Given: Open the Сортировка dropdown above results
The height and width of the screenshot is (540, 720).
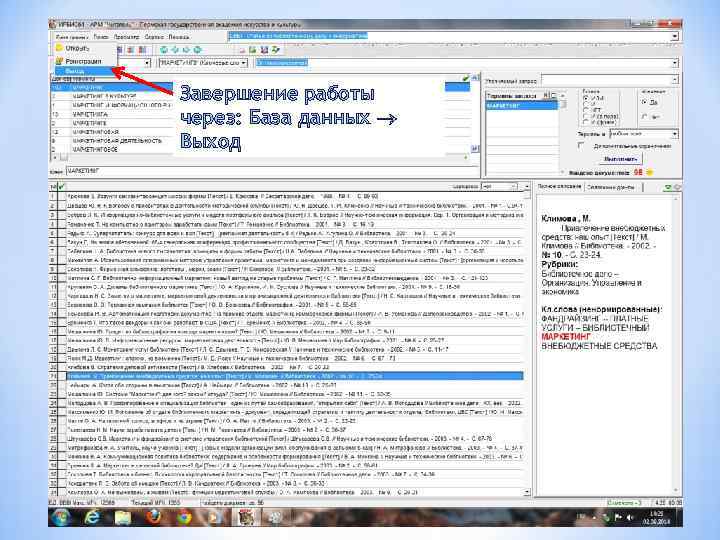Looking at the screenshot, I should click(x=514, y=186).
